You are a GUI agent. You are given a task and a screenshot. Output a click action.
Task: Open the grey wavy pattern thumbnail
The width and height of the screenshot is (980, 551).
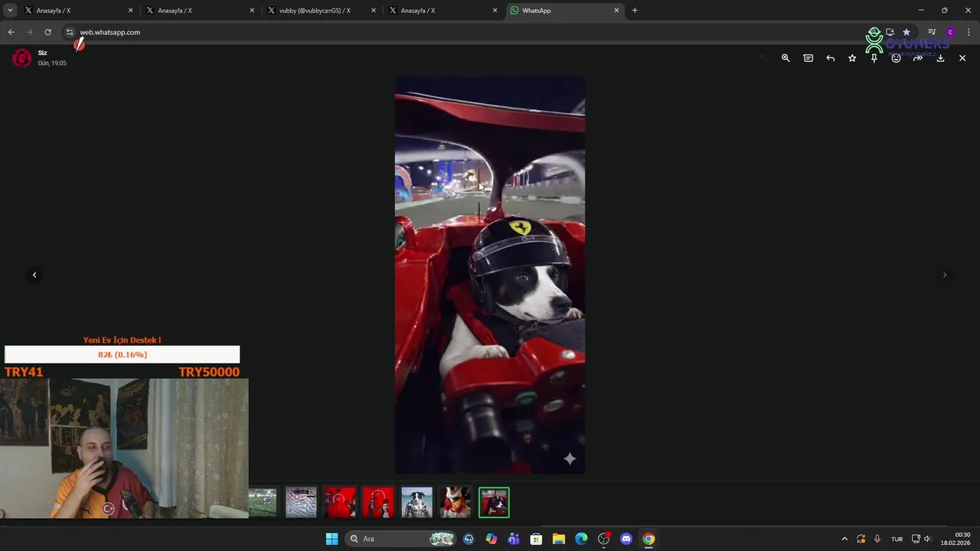301,503
